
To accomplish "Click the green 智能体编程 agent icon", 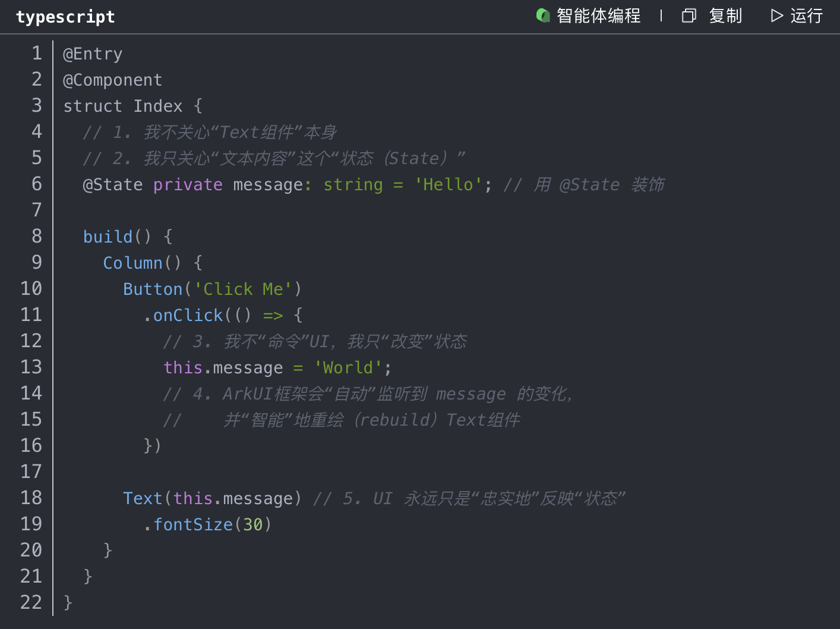I will [543, 15].
